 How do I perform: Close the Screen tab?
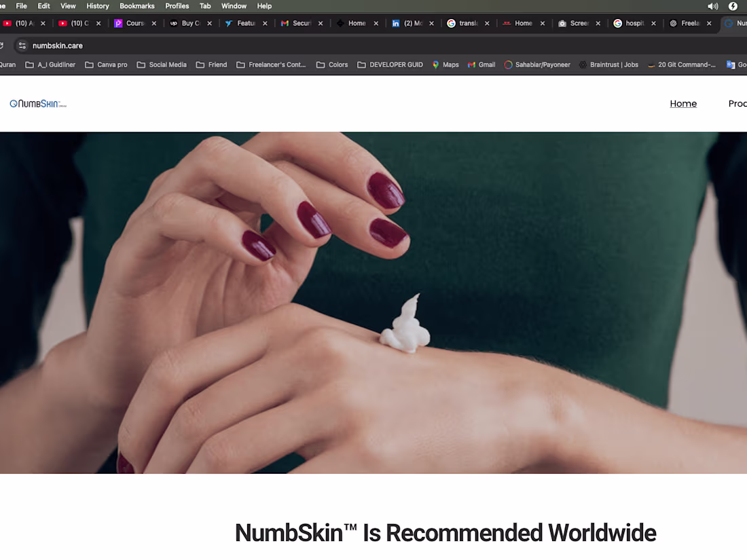[598, 23]
